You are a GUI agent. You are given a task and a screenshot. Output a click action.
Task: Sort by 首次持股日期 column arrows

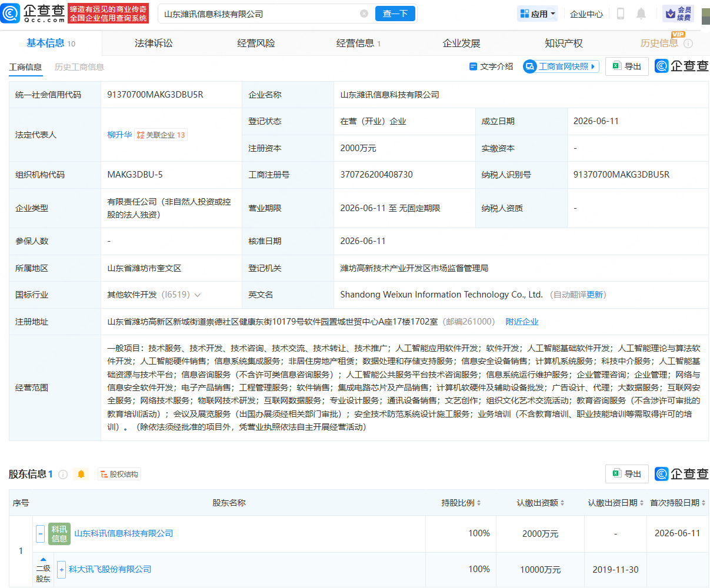(x=704, y=503)
